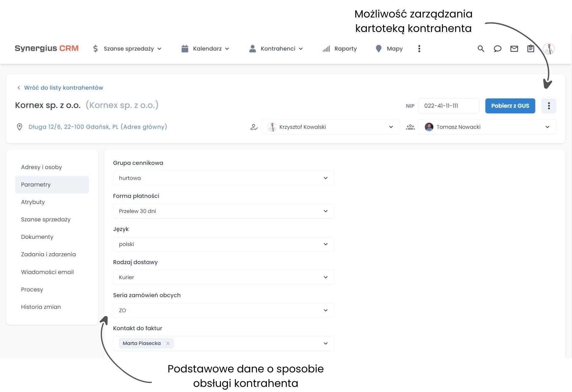This screenshot has width=572, height=392.
Task: Click the NIP input field
Action: tap(448, 106)
